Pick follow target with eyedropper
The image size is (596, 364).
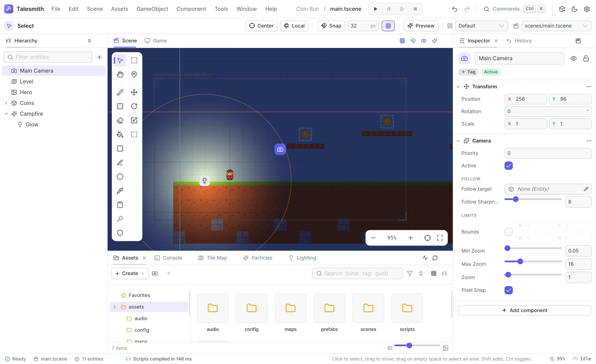[586, 189]
